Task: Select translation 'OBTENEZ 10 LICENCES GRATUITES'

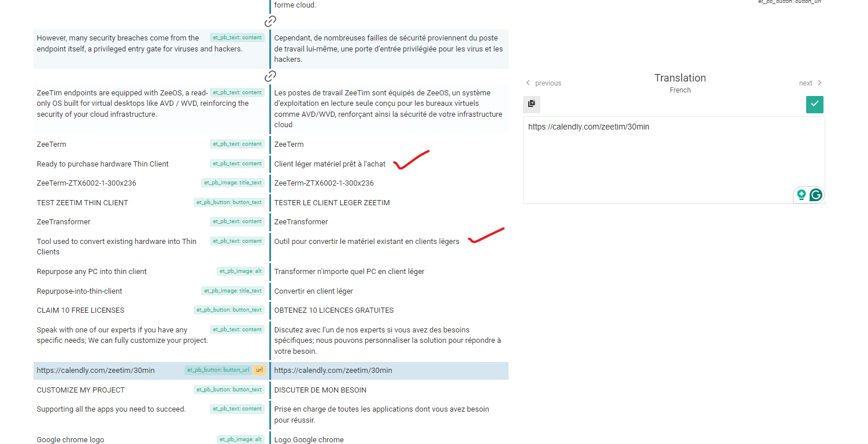Action: click(x=334, y=310)
